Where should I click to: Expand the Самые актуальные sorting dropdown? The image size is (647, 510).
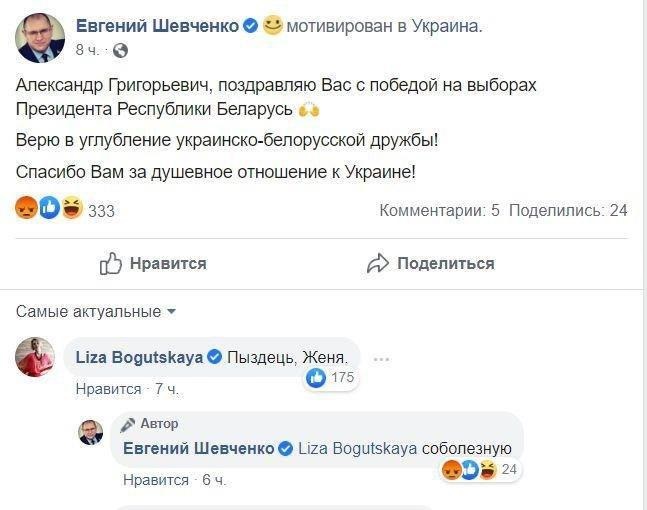pyautogui.click(x=96, y=312)
